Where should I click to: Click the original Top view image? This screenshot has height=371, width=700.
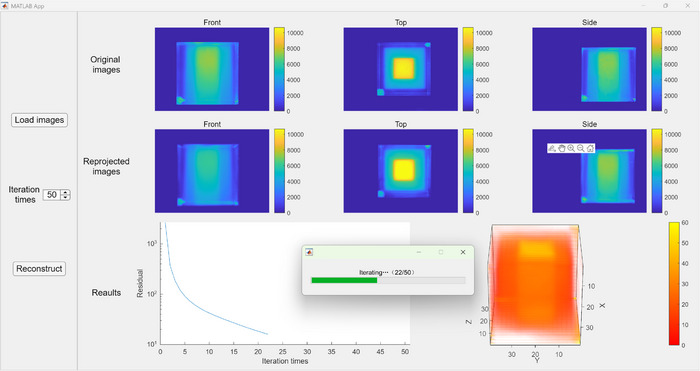point(400,69)
